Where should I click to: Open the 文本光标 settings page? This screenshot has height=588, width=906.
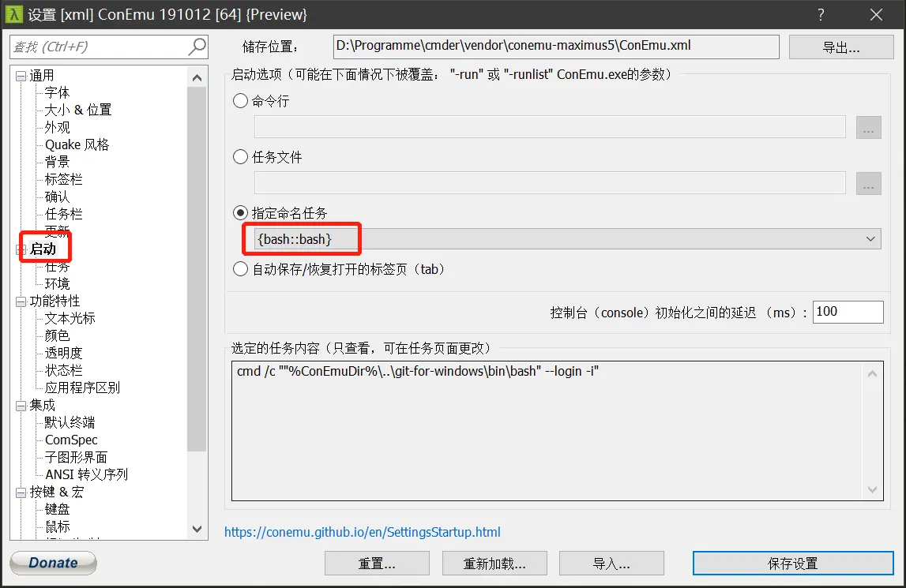70,318
